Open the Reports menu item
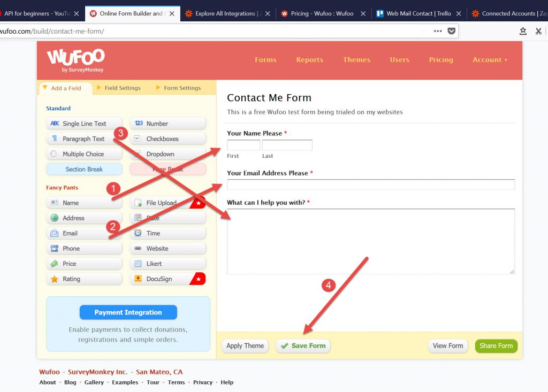The height and width of the screenshot is (392, 548). coord(309,60)
